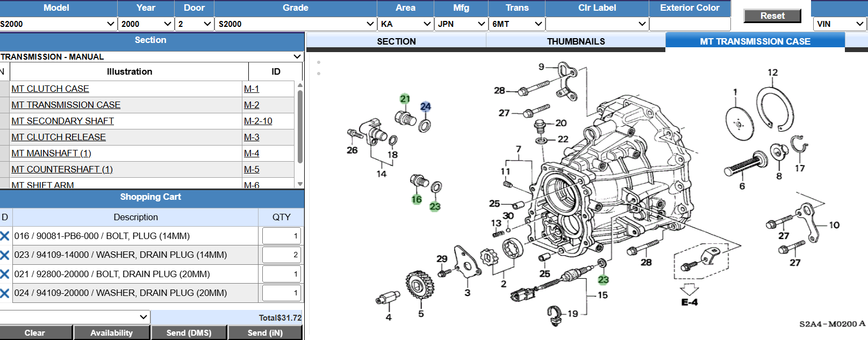
Task: Open the Trans dropdown showing 6MT
Action: tap(517, 24)
